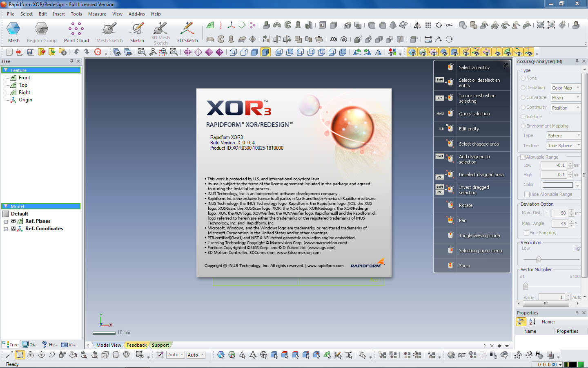
Task: Select the highlighted shaded view cube icon
Action: (x=265, y=52)
